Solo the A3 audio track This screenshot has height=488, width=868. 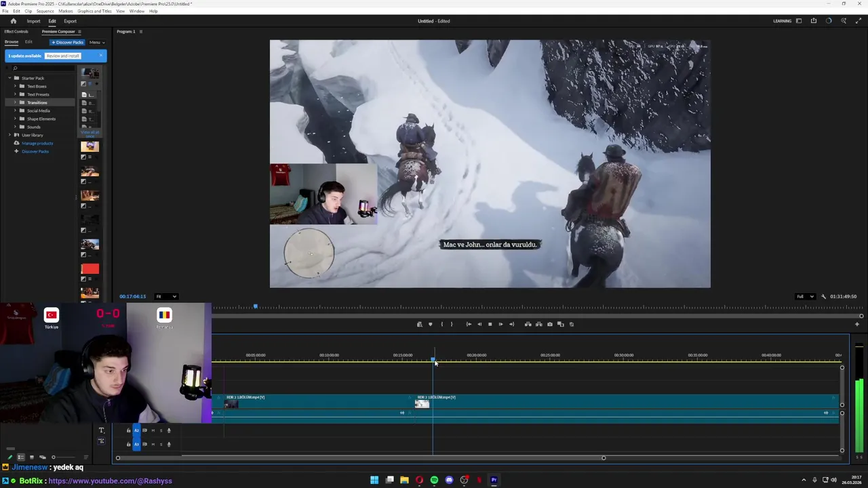[161, 444]
